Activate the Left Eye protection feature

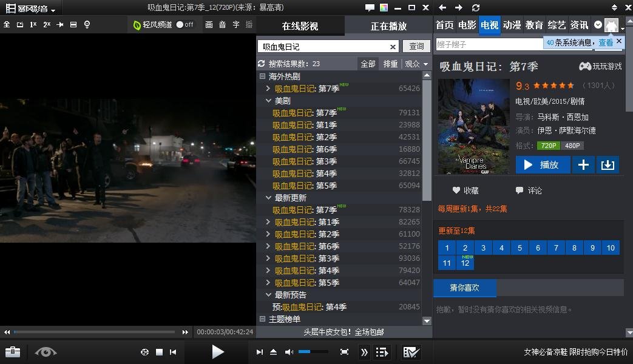pos(45,352)
